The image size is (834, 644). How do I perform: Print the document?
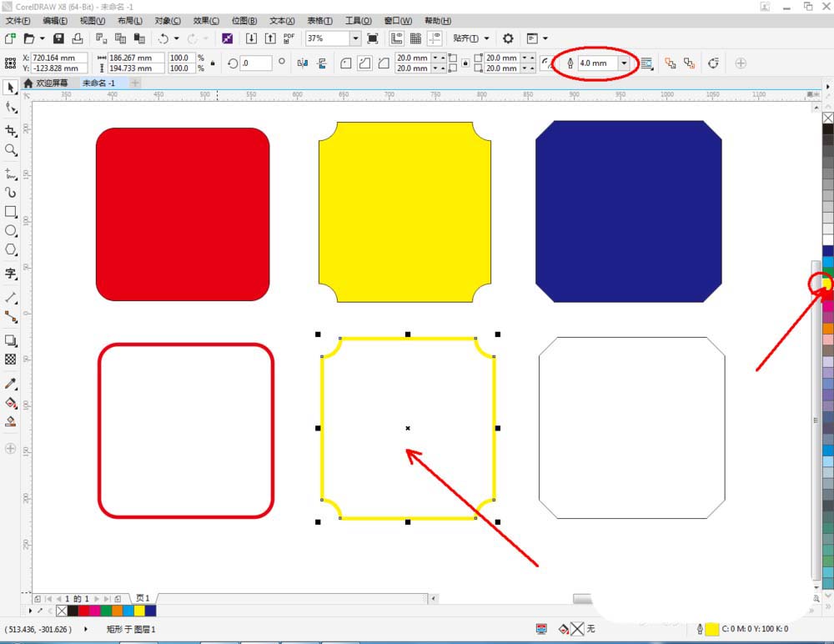click(78, 38)
